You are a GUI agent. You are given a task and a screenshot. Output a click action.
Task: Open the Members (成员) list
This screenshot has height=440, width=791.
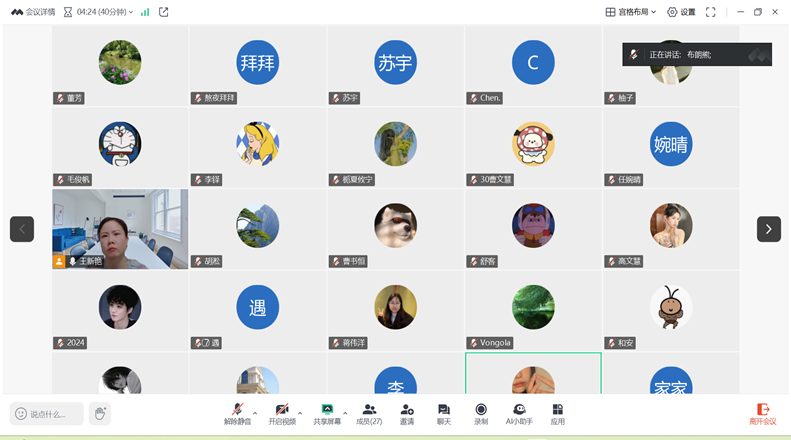(x=370, y=413)
